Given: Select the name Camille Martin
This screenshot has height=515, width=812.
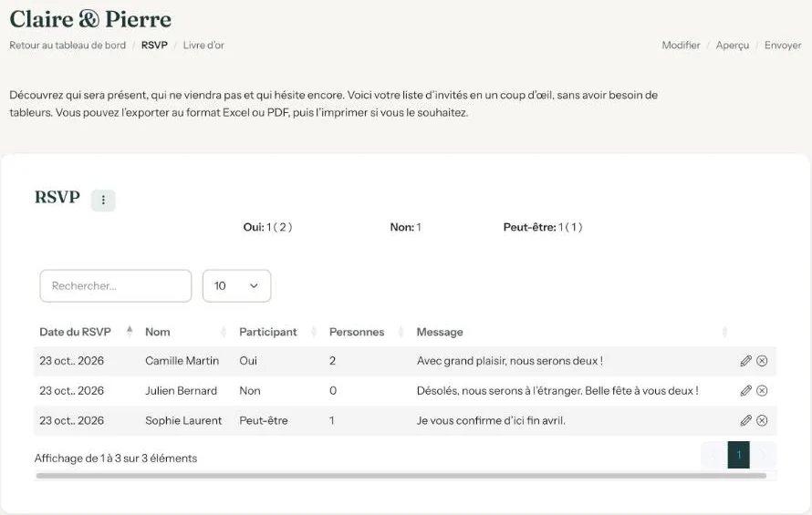Looking at the screenshot, I should (x=182, y=361).
